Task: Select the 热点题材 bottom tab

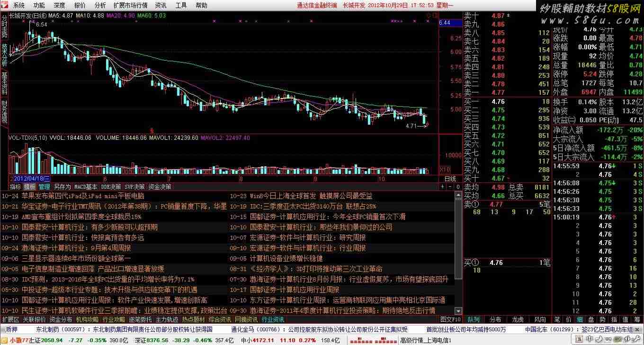Action: click(x=193, y=319)
